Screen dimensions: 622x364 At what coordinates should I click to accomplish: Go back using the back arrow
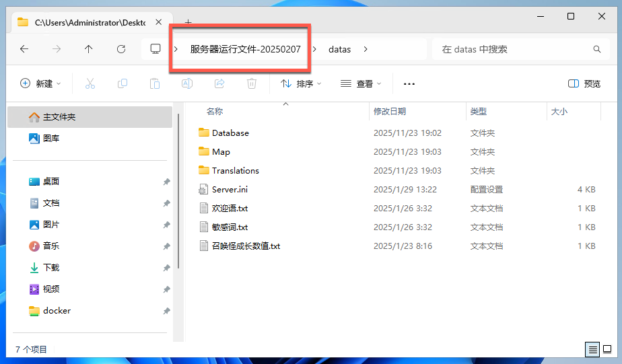coord(24,49)
